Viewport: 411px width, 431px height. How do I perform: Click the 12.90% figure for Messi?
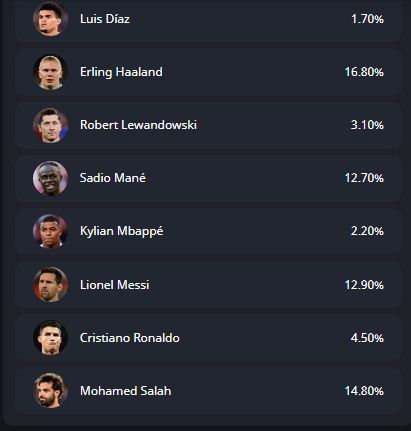pyautogui.click(x=364, y=285)
